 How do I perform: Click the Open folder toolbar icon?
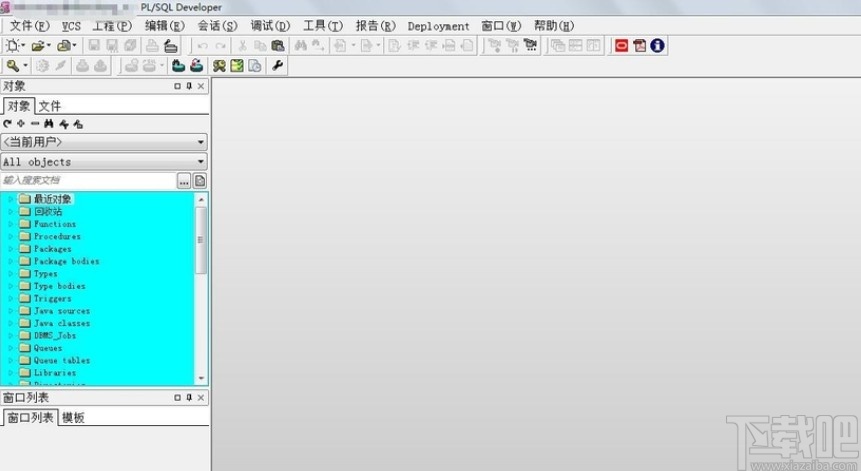click(37, 46)
